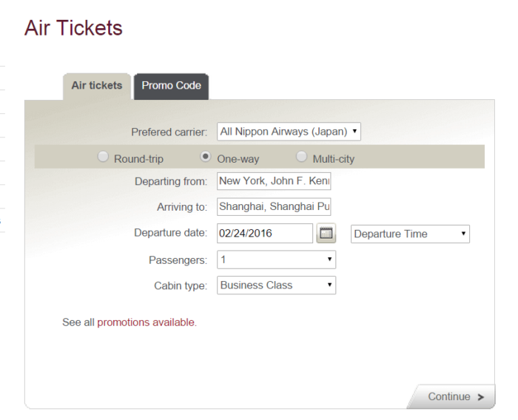Click the Cabin type label text
The image size is (518, 420).
click(x=181, y=285)
